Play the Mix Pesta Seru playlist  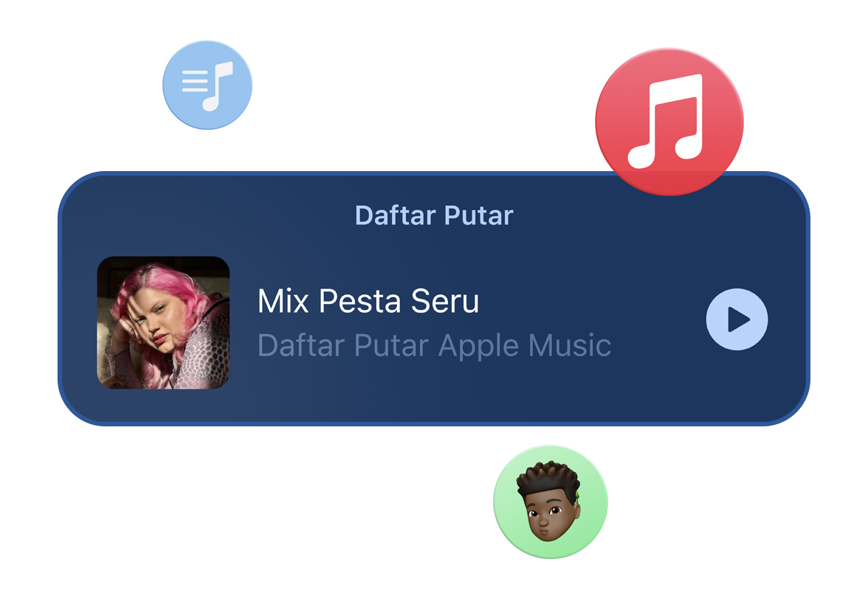tap(737, 319)
